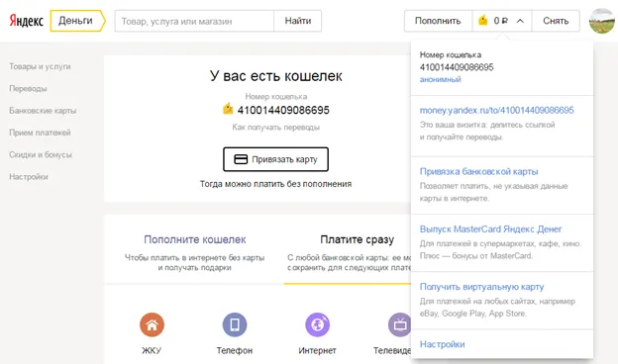Click the wallet icon next to balance
The image size is (618, 364).
[x=483, y=20]
